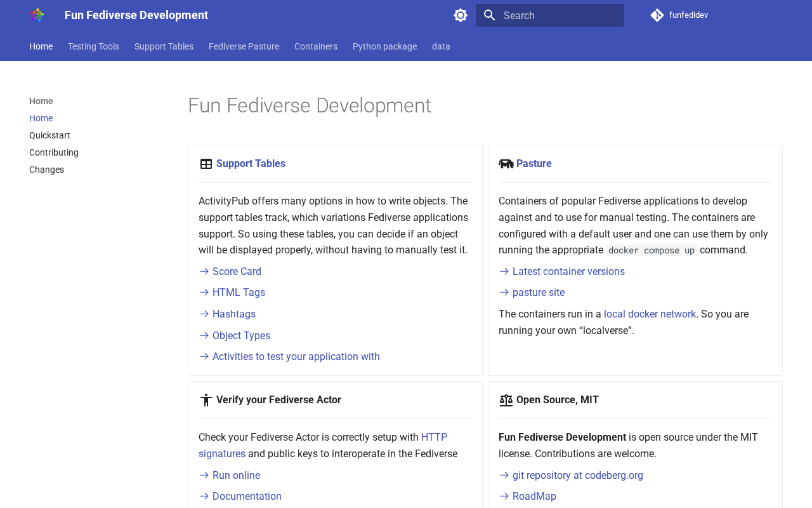Follow the local docker network link

click(x=650, y=314)
